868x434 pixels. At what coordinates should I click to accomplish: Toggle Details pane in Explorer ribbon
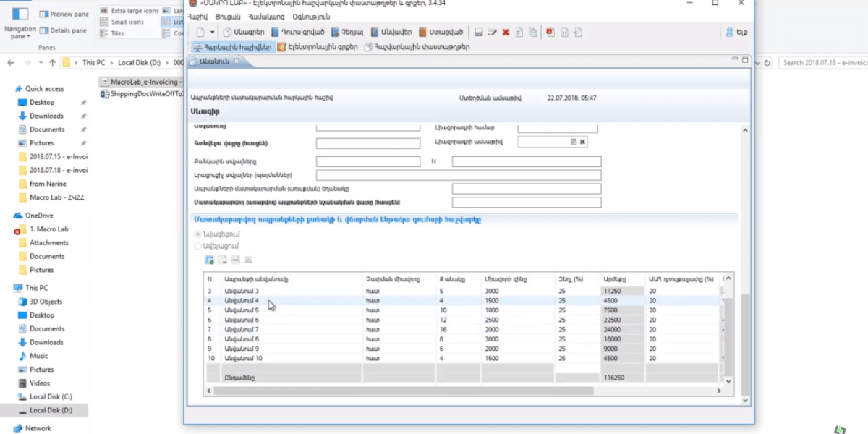click(x=64, y=30)
